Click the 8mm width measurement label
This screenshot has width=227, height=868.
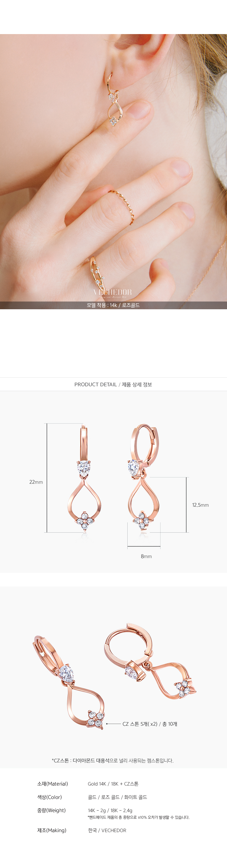pos(146,556)
